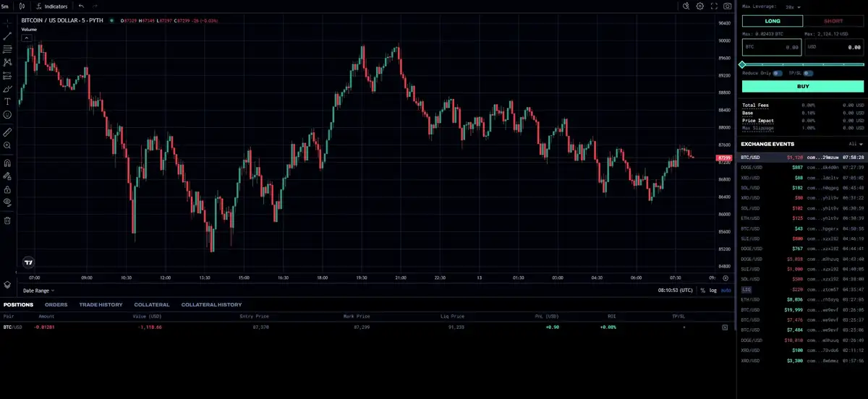Open the Orders tab
This screenshot has height=399, width=868.
click(56, 304)
